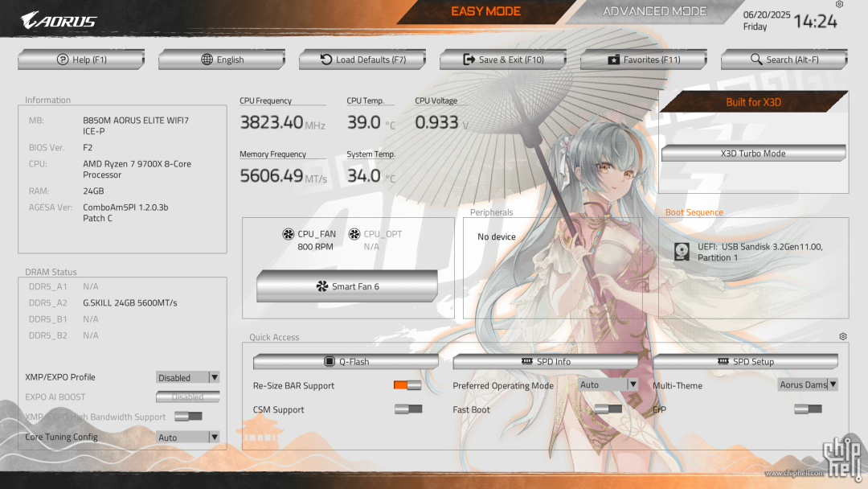
Task: Open the Multi-Theme dropdown
Action: pyautogui.click(x=807, y=385)
